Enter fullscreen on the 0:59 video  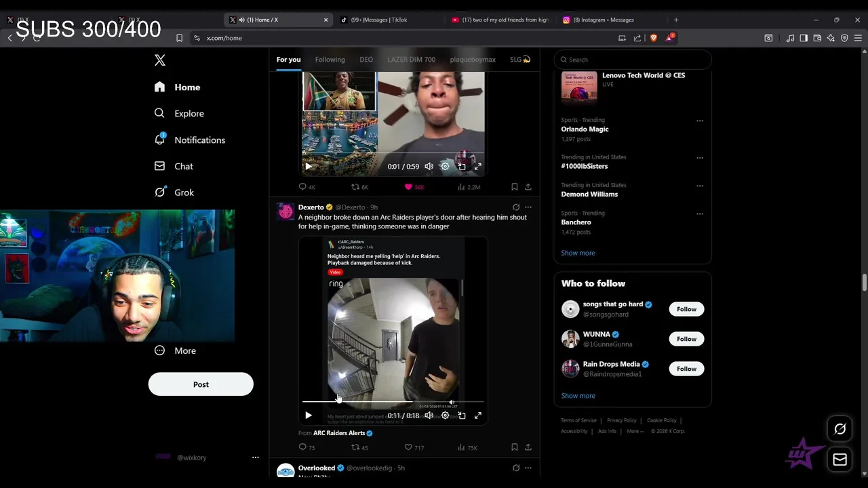click(478, 166)
